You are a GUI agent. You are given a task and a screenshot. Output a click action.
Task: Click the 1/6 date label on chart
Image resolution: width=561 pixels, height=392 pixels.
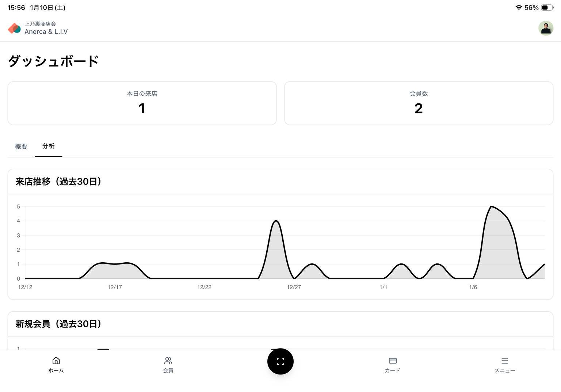coord(473,287)
